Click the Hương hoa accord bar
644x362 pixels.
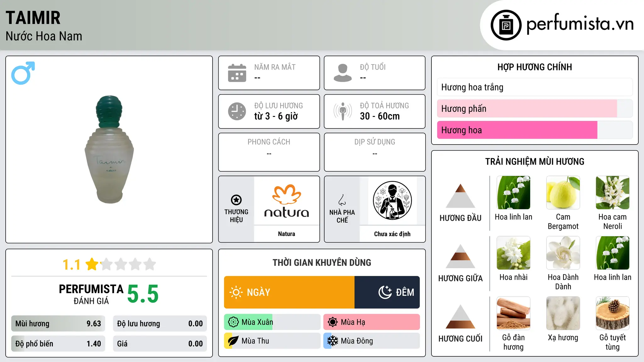click(535, 130)
